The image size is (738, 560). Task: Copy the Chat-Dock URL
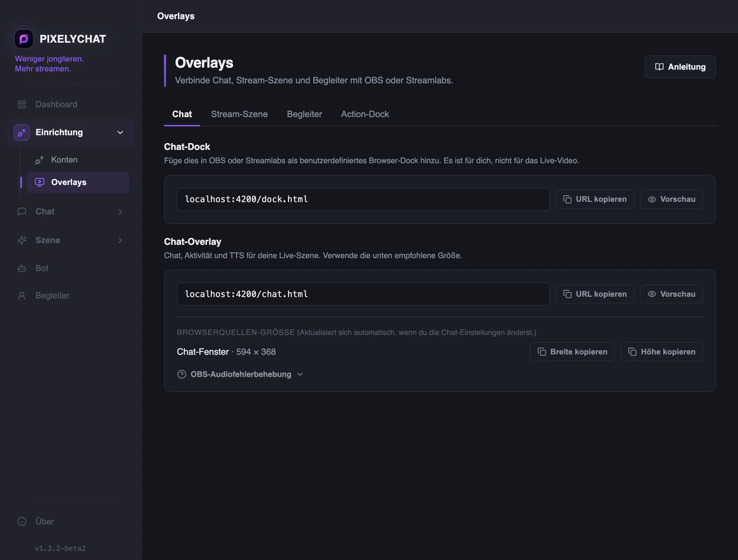[595, 199]
